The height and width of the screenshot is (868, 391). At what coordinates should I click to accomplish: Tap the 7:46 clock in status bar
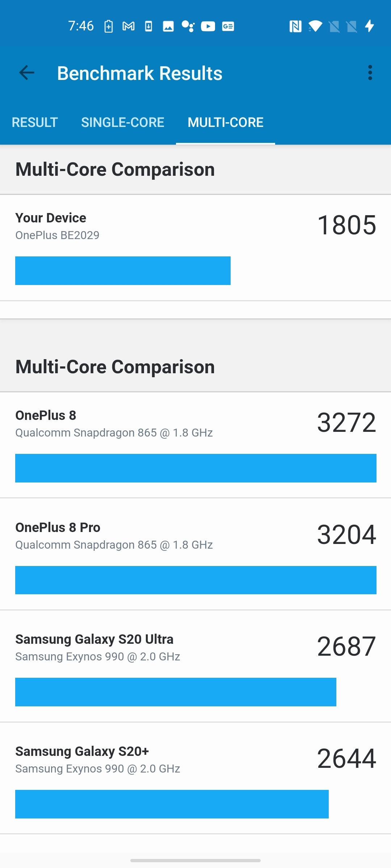[81, 26]
